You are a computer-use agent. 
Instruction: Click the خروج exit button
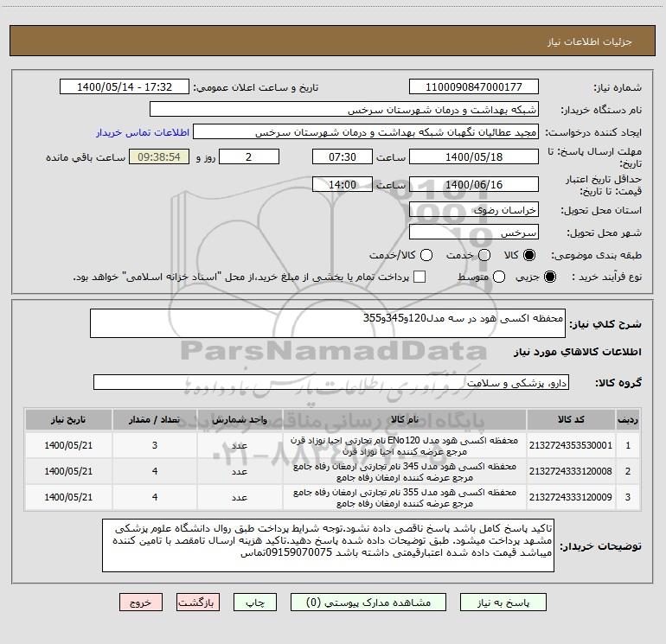coord(141,603)
